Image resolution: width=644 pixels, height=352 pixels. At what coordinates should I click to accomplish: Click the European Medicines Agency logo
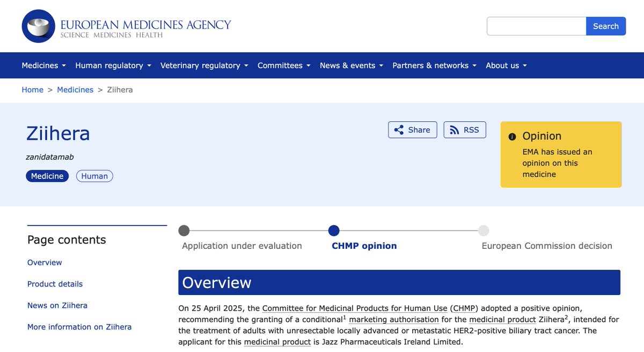pyautogui.click(x=126, y=26)
